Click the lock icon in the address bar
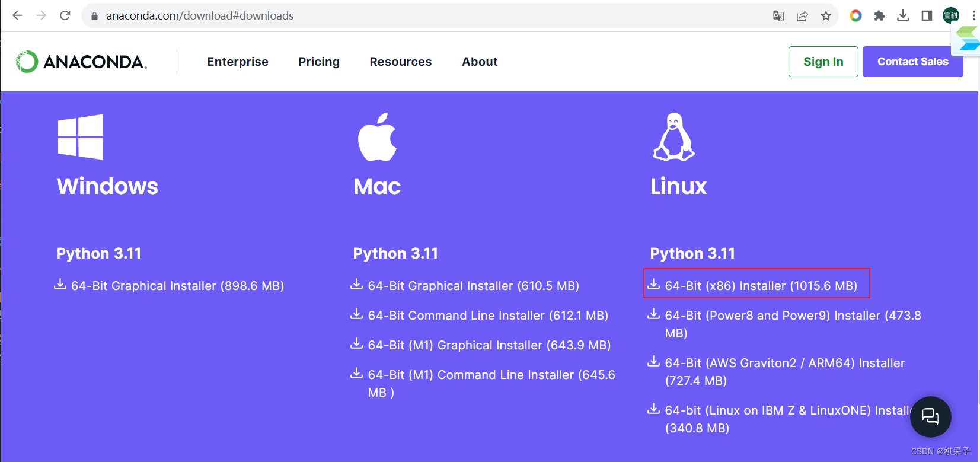Image resolution: width=980 pixels, height=462 pixels. pyautogui.click(x=94, y=16)
